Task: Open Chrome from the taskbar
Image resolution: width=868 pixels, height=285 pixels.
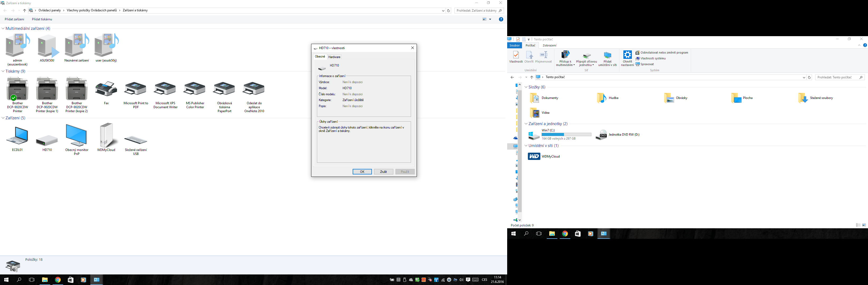Action: [x=58, y=280]
